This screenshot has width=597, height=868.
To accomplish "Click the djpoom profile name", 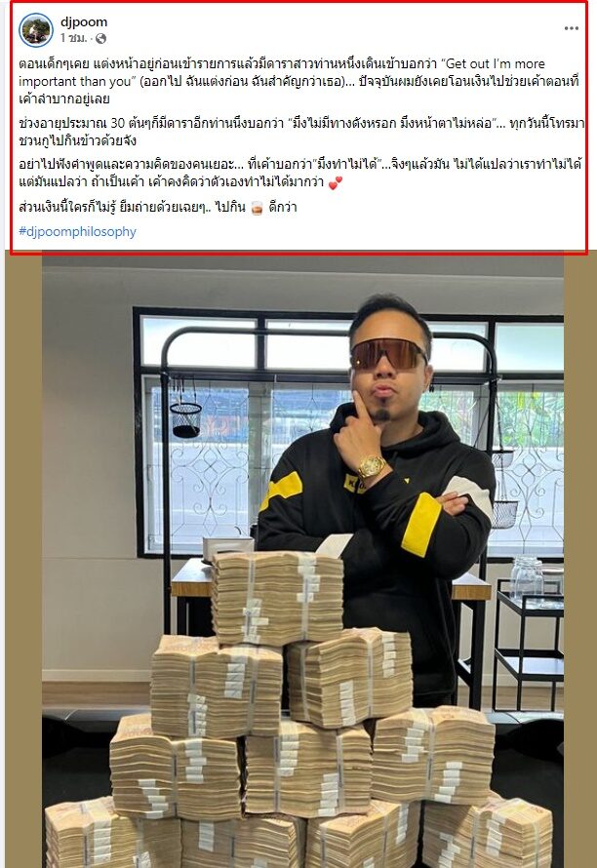I will [x=84, y=22].
